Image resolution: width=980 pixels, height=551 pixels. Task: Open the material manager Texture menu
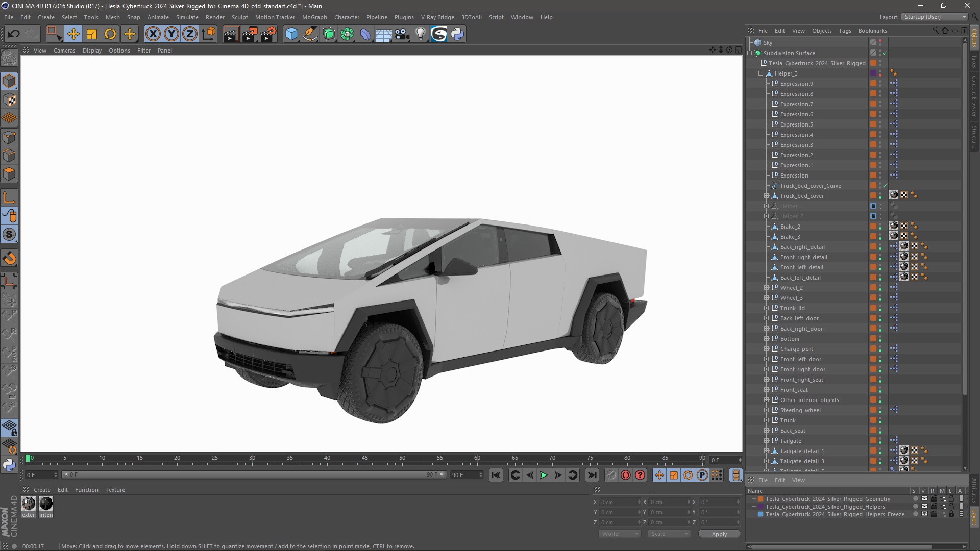[115, 490]
